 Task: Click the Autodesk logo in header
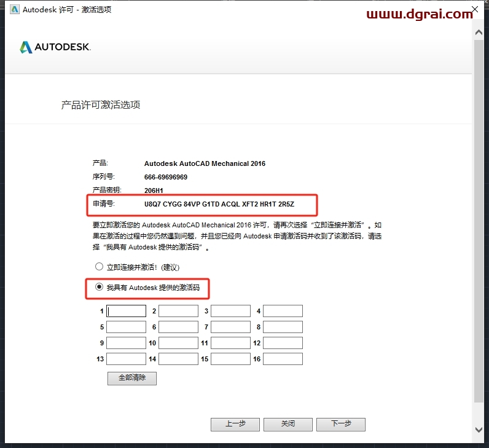(x=55, y=47)
